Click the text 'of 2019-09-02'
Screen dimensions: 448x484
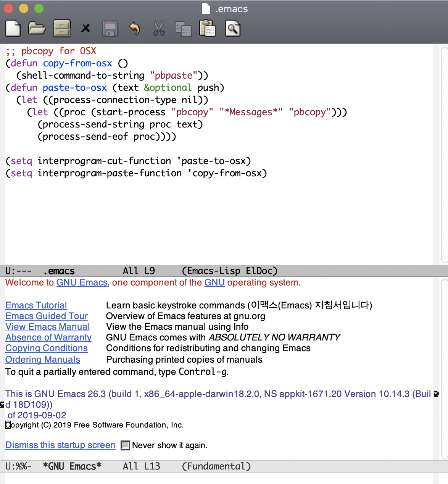(x=37, y=415)
